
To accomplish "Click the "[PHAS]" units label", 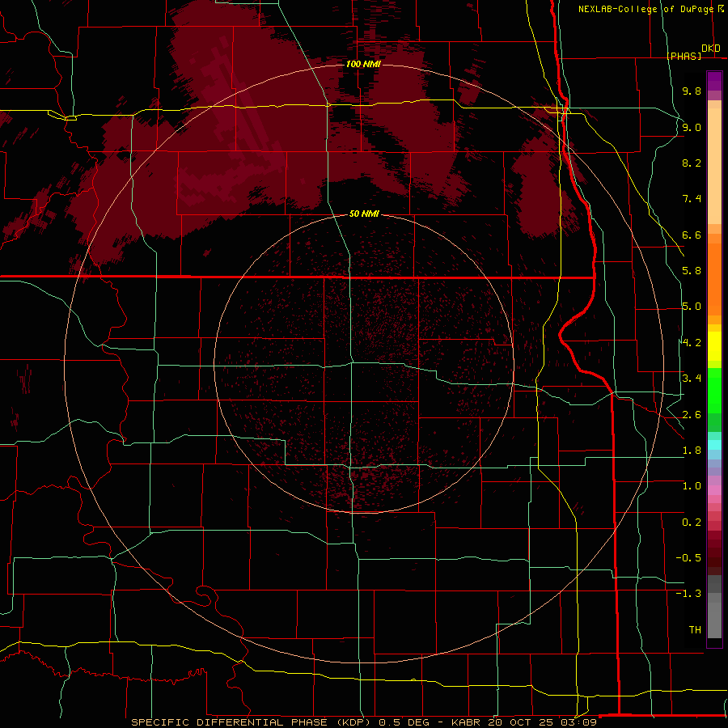I will tap(684, 56).
